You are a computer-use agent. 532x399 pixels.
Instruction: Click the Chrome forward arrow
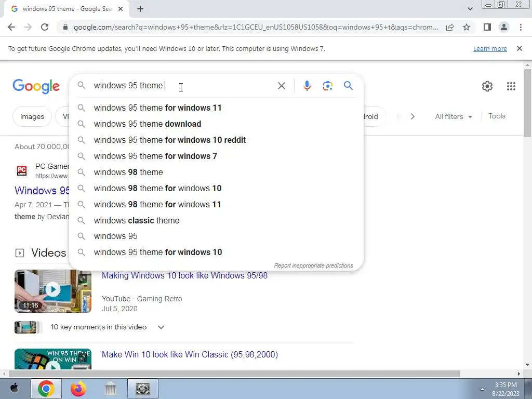(28, 27)
